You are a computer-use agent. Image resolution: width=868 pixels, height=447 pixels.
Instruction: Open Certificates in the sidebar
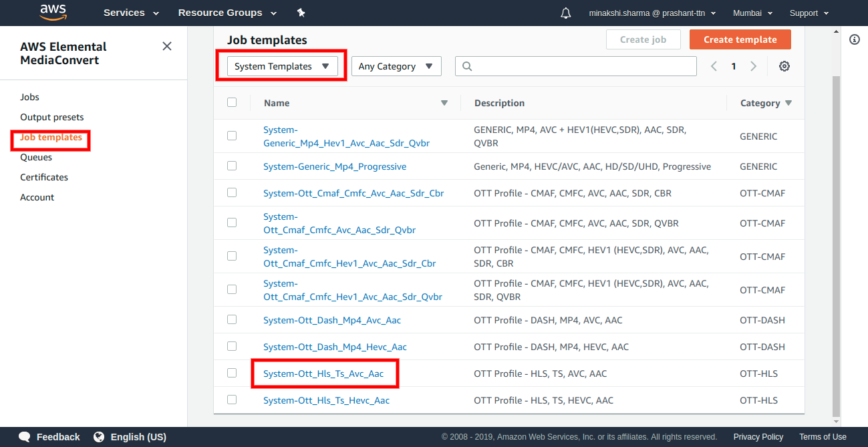pyautogui.click(x=44, y=177)
